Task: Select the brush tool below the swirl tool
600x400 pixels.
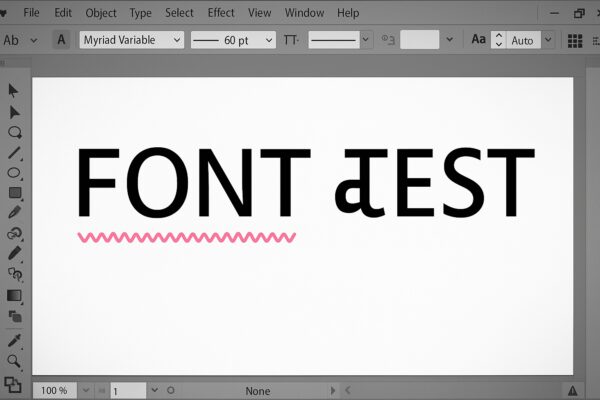Action: (x=15, y=253)
